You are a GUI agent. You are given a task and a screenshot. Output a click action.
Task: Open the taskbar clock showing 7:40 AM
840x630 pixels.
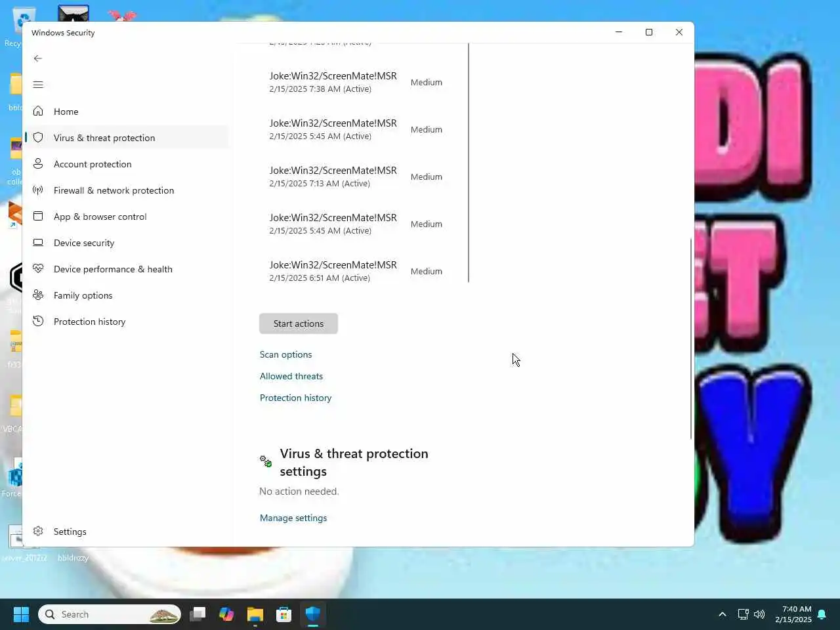pos(793,614)
